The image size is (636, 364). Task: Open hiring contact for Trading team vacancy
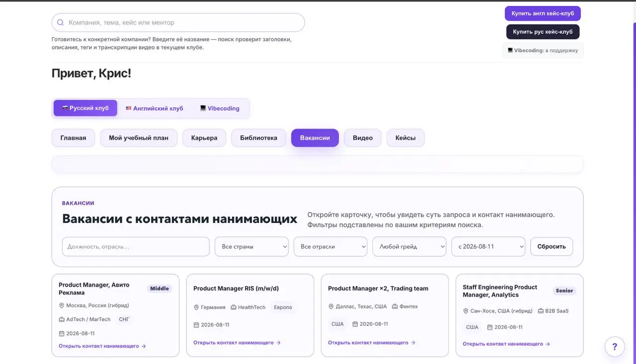click(372, 343)
